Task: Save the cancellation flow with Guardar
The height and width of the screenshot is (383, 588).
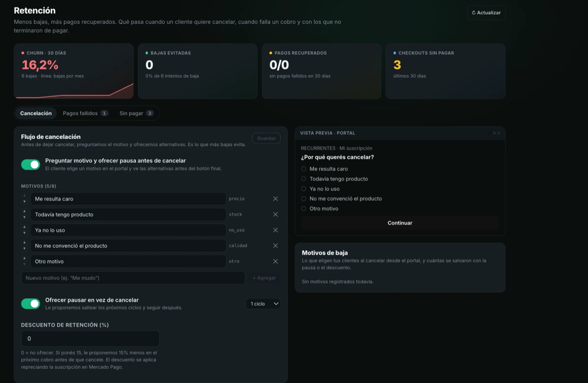Action: pyautogui.click(x=266, y=138)
